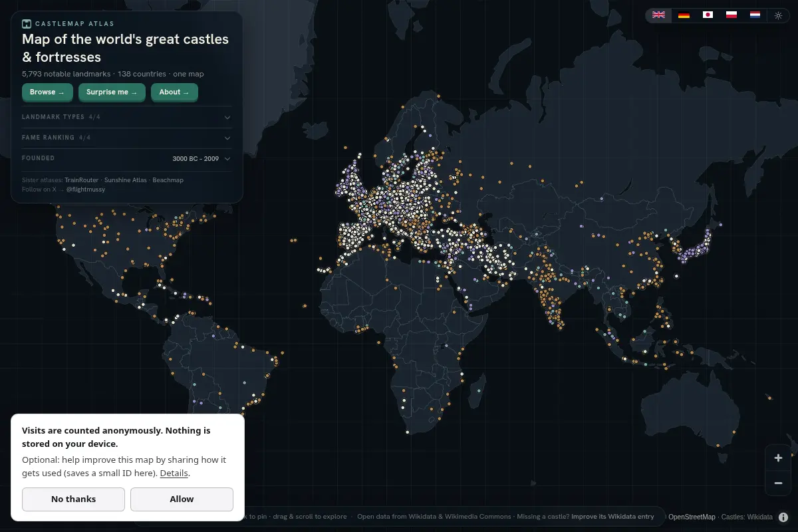The height and width of the screenshot is (532, 798).
Task: Select the Polish flag language option
Action: tap(731, 15)
